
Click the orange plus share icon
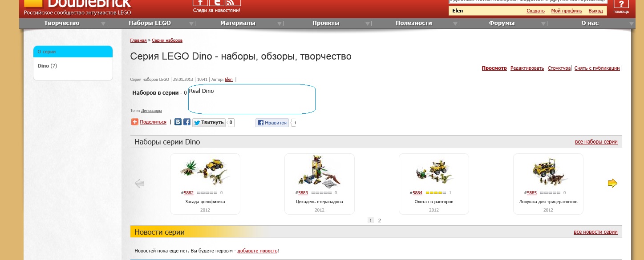point(135,122)
